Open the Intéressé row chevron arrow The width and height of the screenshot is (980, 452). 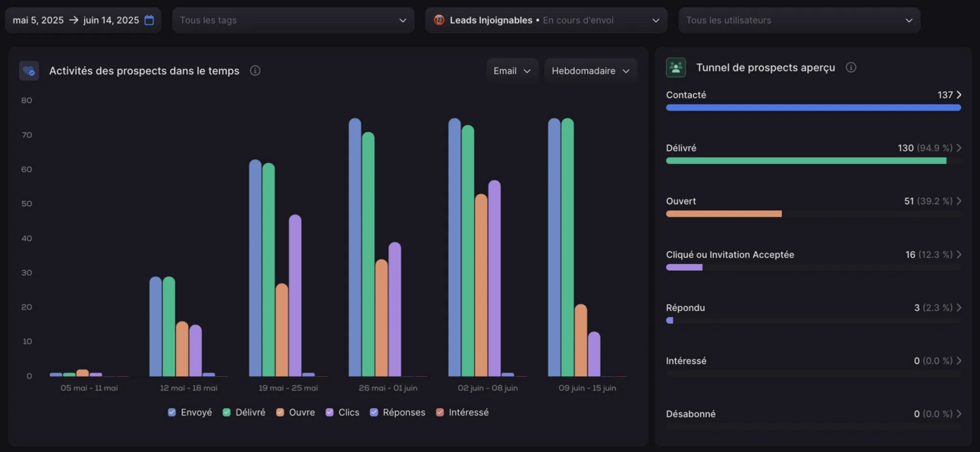point(959,361)
